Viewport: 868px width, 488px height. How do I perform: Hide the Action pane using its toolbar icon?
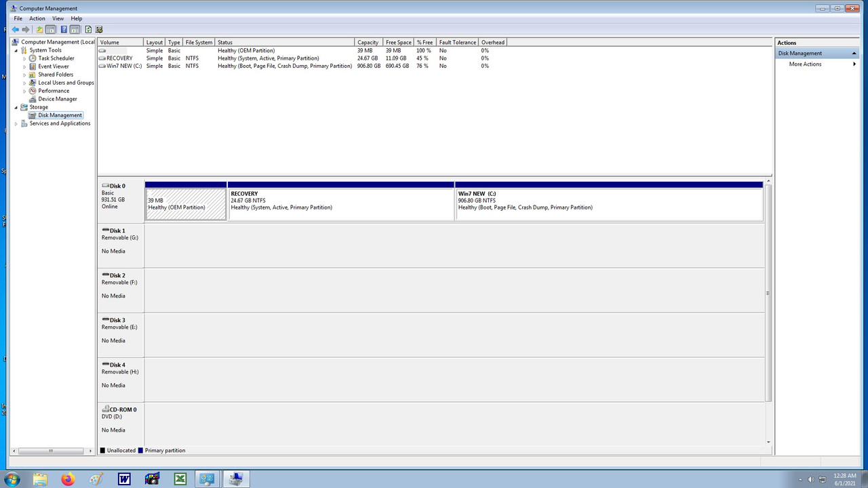(x=74, y=29)
